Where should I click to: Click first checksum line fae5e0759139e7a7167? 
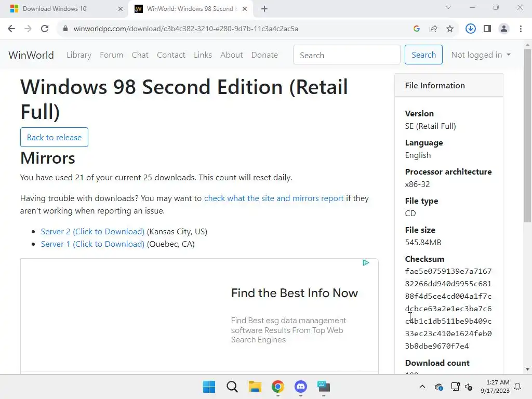point(448,271)
